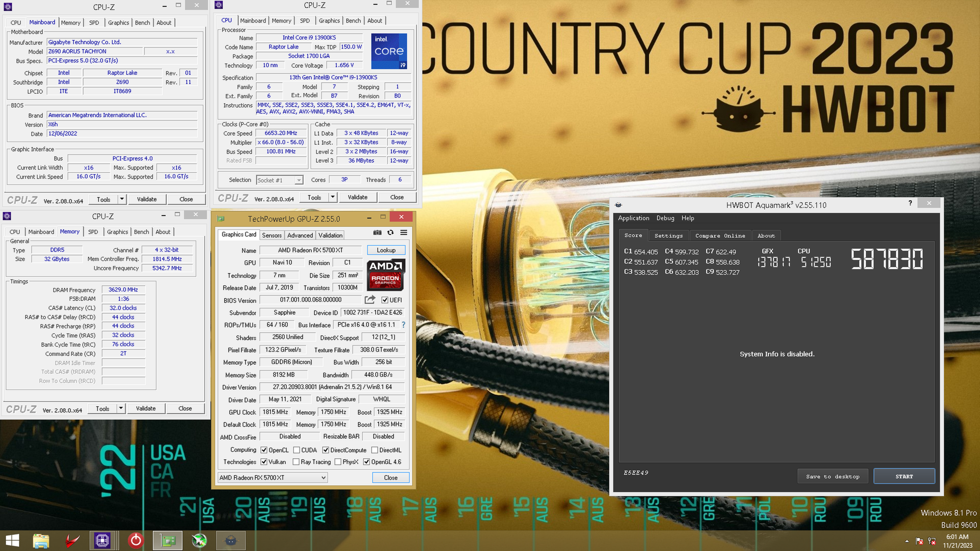Open the Windows Start button

tap(12, 540)
